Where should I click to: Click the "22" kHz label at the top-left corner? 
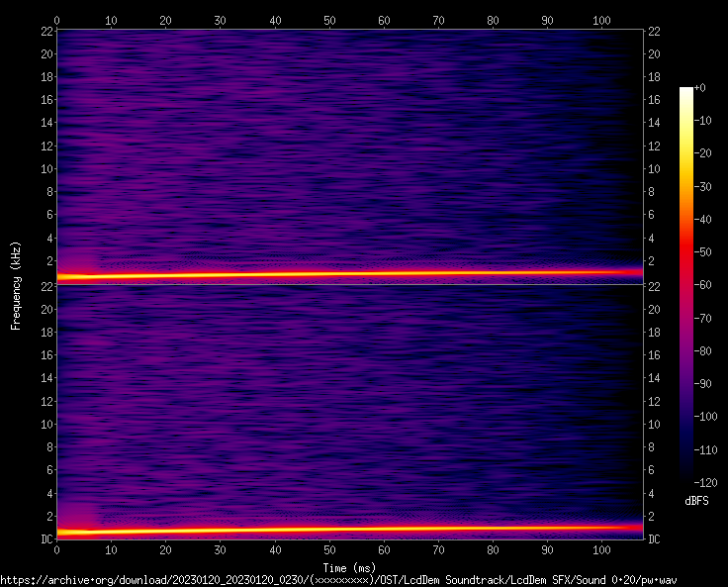point(45,32)
